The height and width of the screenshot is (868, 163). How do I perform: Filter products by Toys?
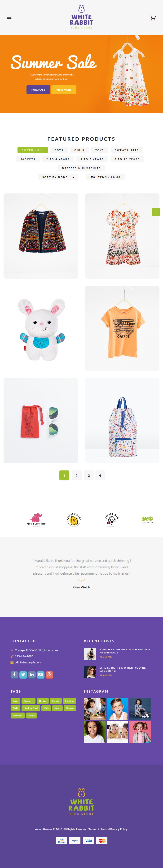click(100, 150)
